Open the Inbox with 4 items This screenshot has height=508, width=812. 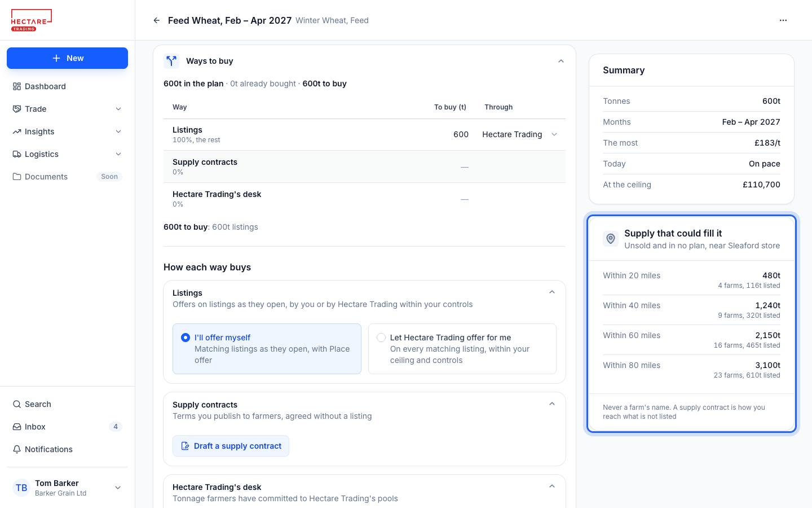coord(67,427)
